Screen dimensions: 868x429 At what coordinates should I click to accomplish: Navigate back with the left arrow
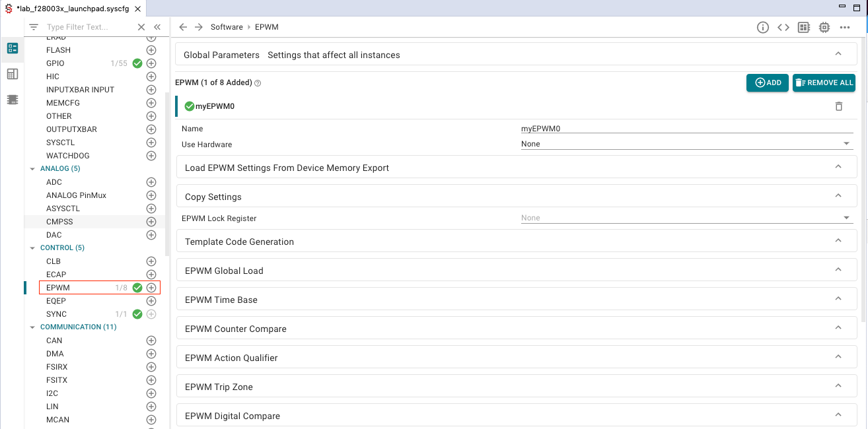point(183,27)
